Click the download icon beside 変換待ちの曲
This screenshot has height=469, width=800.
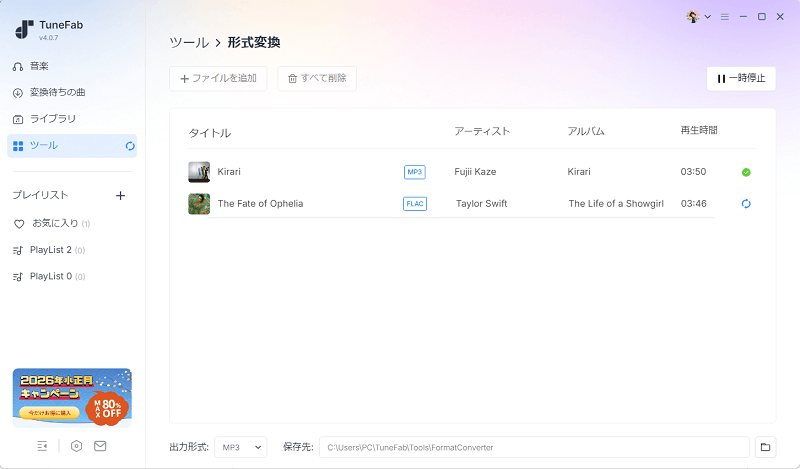18,93
